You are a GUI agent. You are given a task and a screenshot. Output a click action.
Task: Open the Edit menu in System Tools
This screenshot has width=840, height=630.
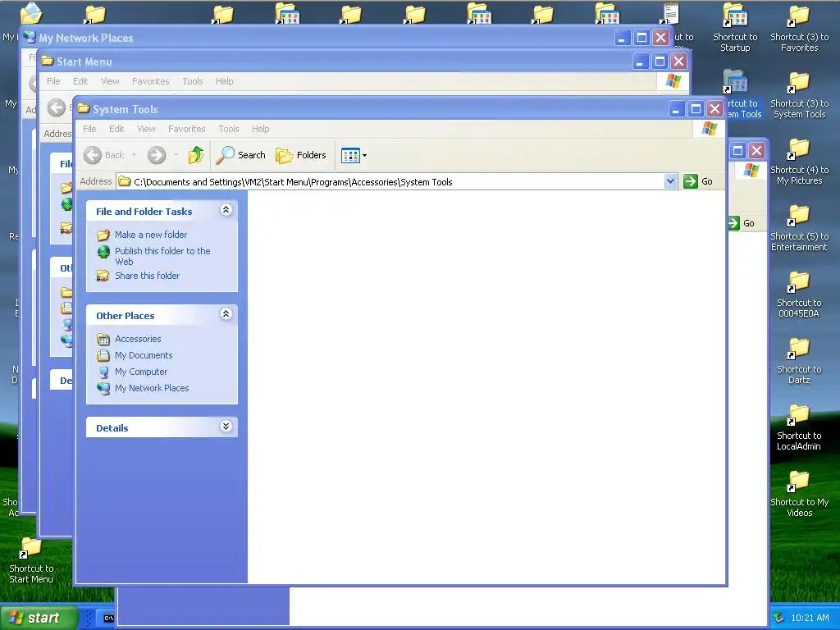pos(116,129)
